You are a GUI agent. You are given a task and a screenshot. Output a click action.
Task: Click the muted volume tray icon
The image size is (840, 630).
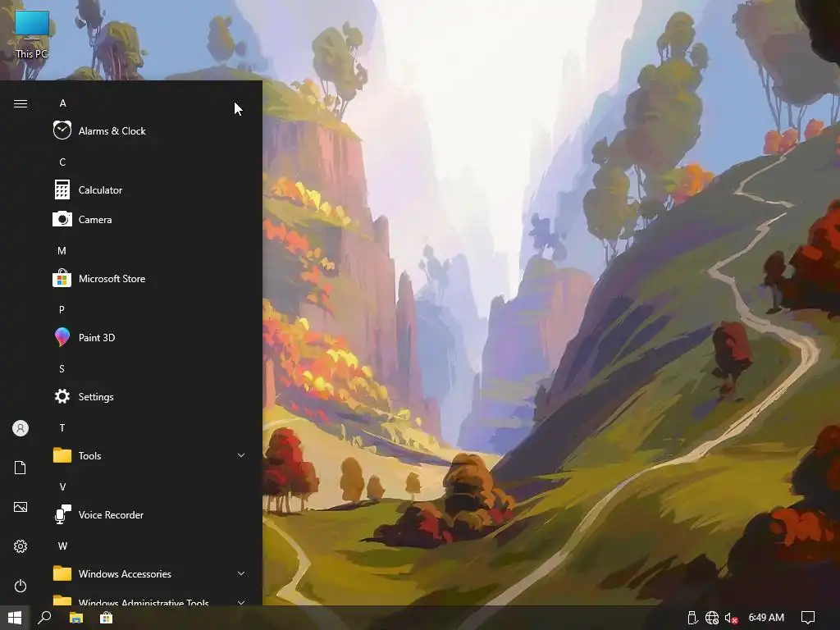[x=731, y=618]
